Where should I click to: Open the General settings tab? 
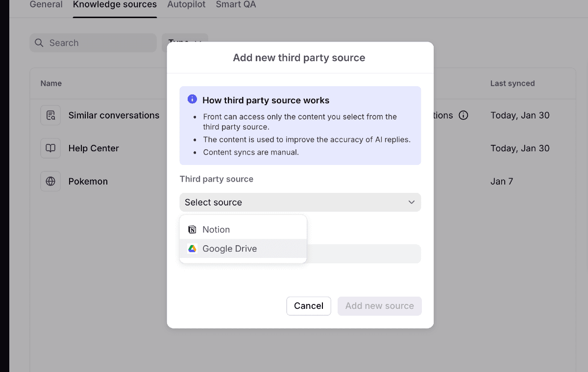tap(46, 4)
